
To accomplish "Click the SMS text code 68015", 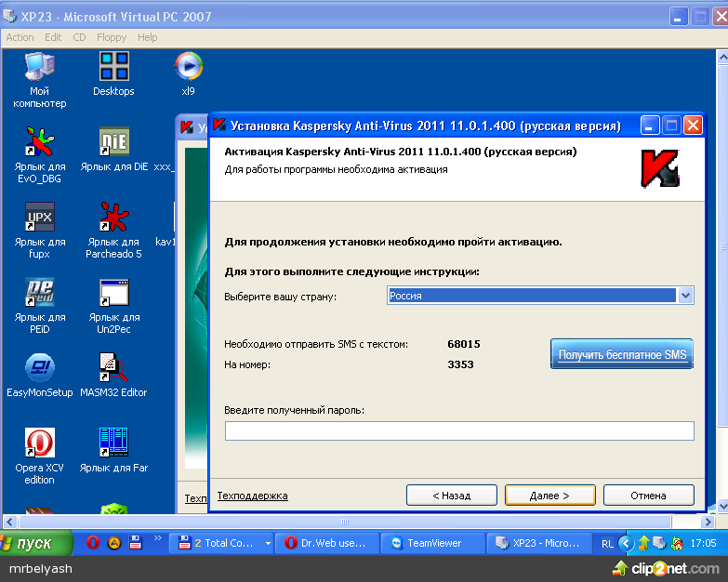I will coord(464,344).
